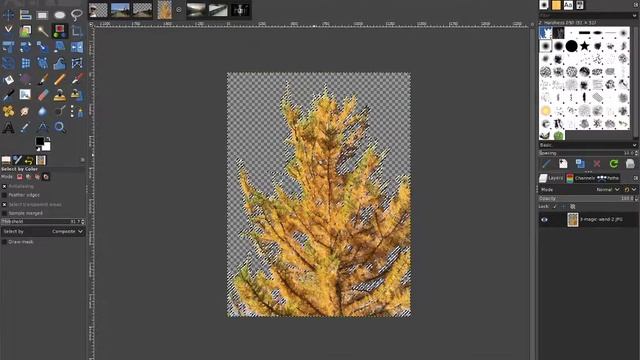640x360 pixels.
Task: Toggle lock alpha channel on layer
Action: [x=573, y=207]
